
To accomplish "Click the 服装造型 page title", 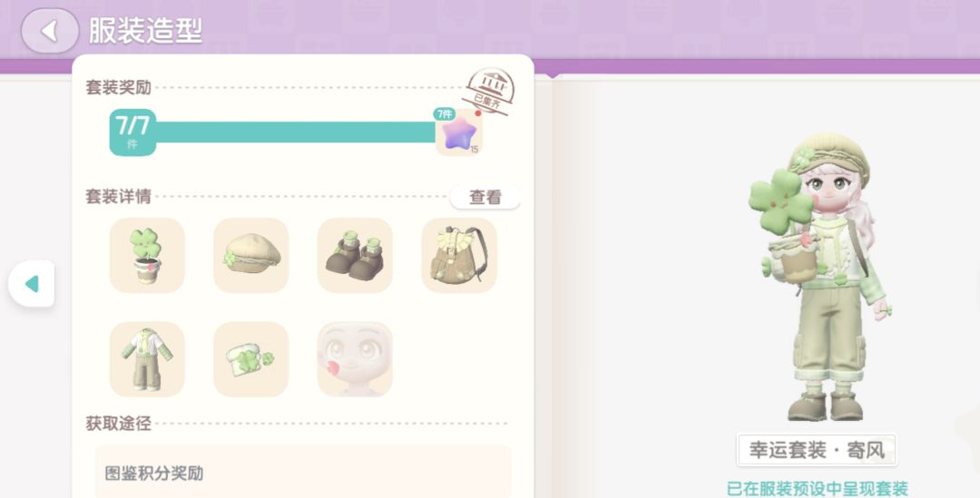I will 145,30.
